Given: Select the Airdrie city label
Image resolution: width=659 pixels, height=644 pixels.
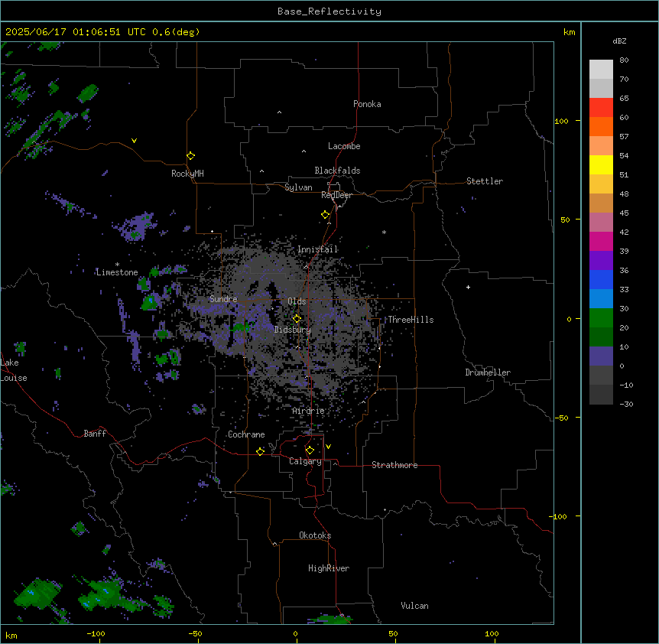Looking at the screenshot, I should click(309, 411).
